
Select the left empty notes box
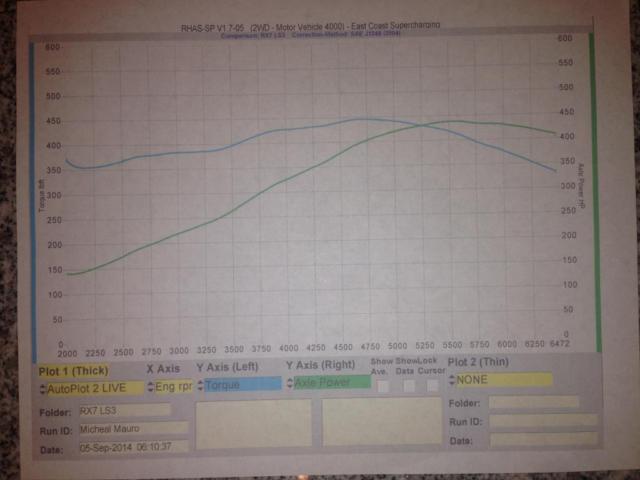254,424
